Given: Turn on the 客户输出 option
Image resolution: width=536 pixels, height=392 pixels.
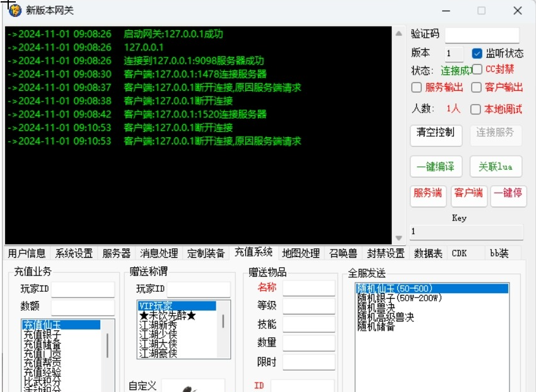Looking at the screenshot, I should coord(477,88).
